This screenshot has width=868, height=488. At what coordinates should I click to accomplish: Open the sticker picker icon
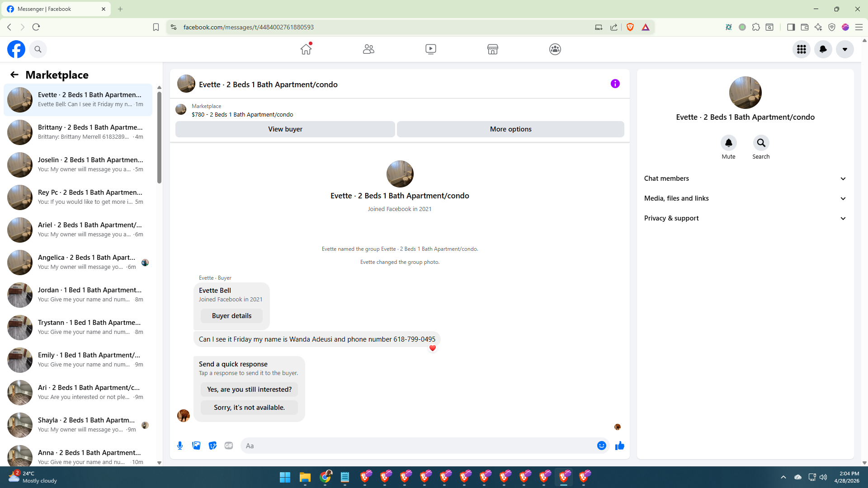point(212,446)
